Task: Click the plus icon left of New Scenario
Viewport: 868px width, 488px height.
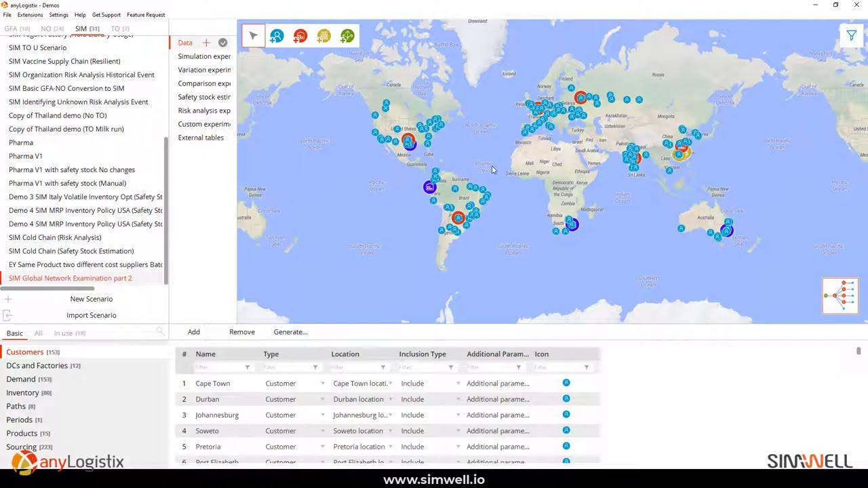Action: [x=7, y=299]
